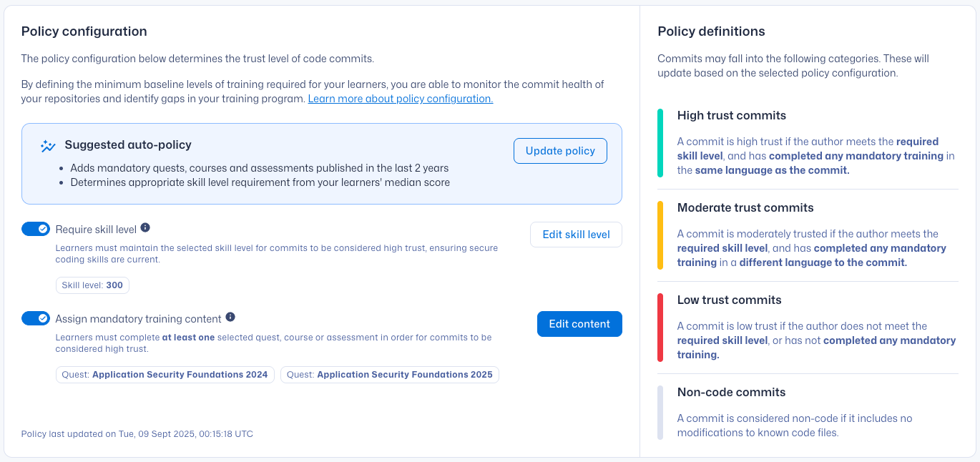
Task: Click the Policy definitions heading
Action: click(x=711, y=31)
